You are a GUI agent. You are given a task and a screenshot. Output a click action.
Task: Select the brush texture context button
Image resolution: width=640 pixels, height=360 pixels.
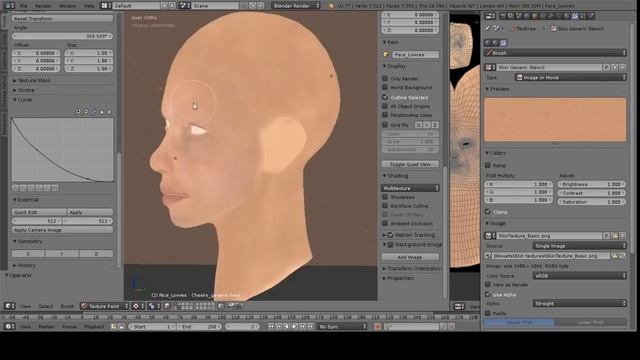click(x=503, y=43)
